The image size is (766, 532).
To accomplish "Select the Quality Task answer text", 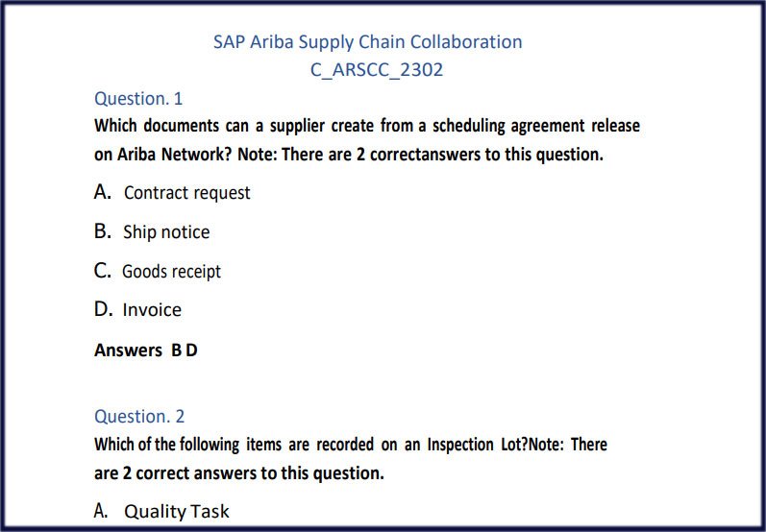I will click(x=177, y=512).
